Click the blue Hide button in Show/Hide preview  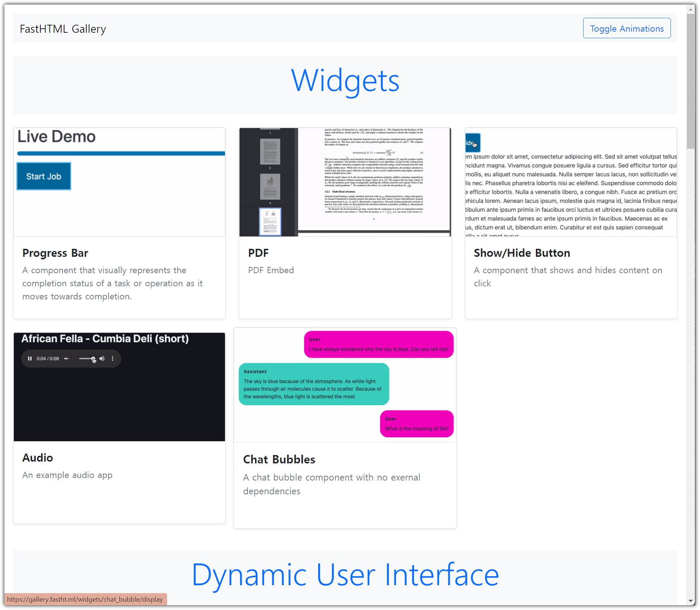point(472,143)
